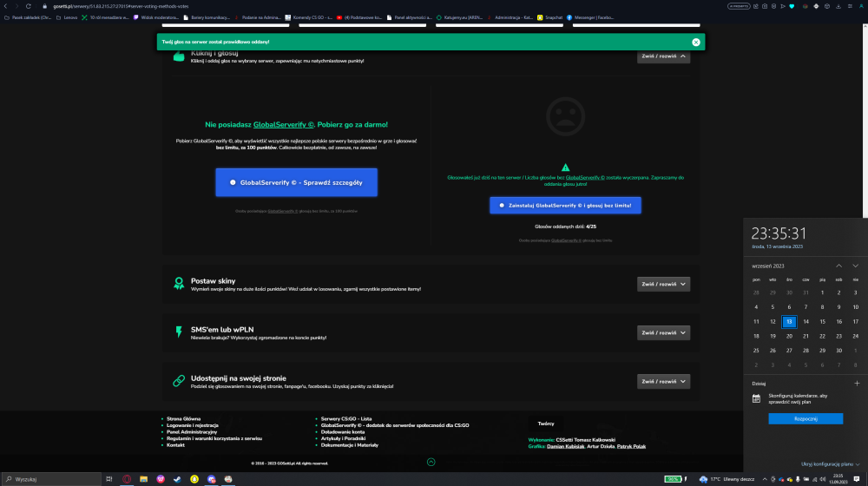Go back with the browser back arrow
868x486 pixels.
[5, 6]
